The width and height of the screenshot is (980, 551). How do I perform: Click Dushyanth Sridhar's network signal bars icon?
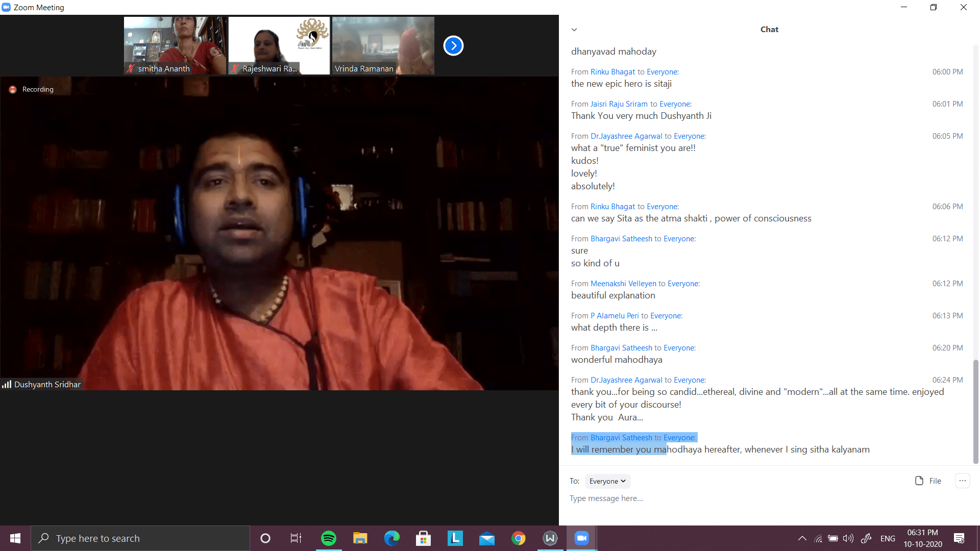[7, 385]
